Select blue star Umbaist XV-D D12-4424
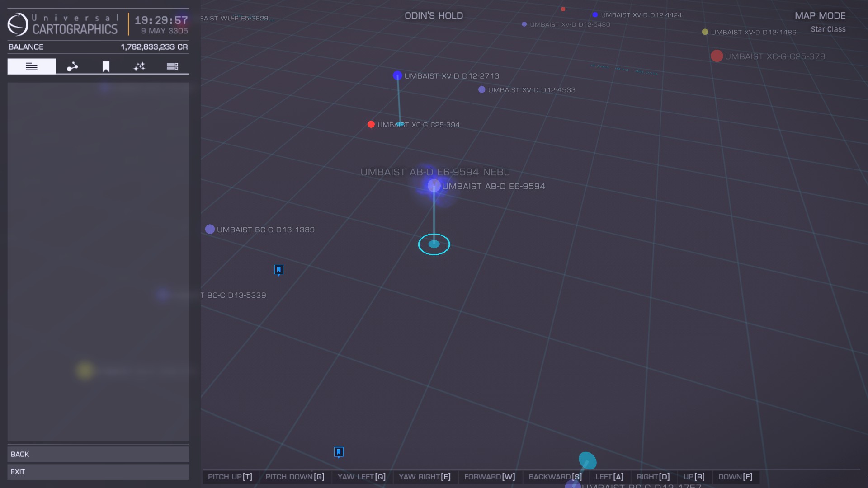Image resolution: width=868 pixels, height=488 pixels. [x=595, y=15]
